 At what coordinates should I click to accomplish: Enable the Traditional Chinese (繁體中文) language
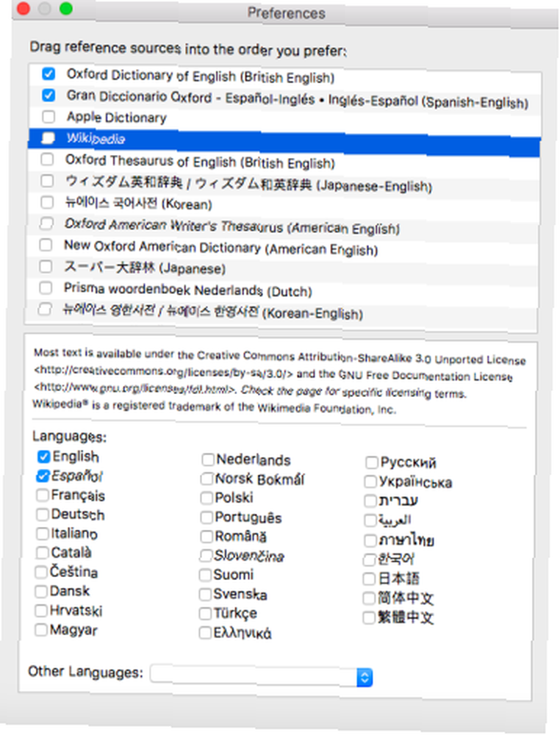369,617
